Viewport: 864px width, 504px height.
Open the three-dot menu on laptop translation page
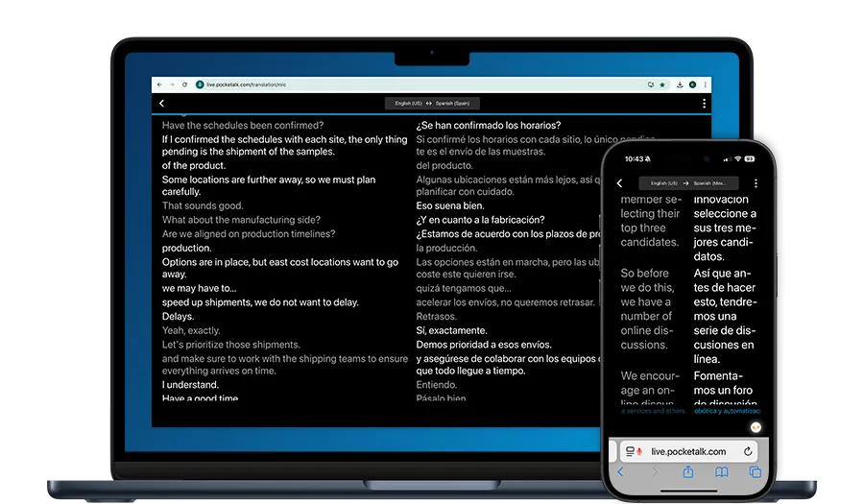[704, 104]
